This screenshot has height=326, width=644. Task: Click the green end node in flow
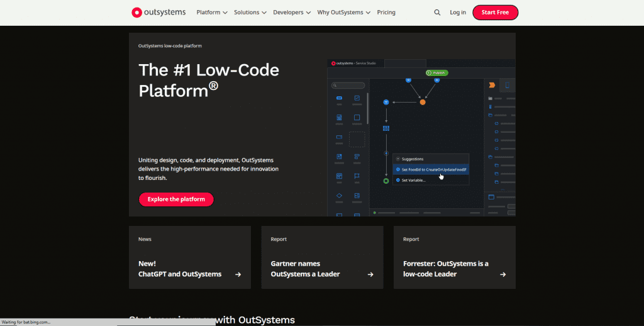pyautogui.click(x=386, y=181)
